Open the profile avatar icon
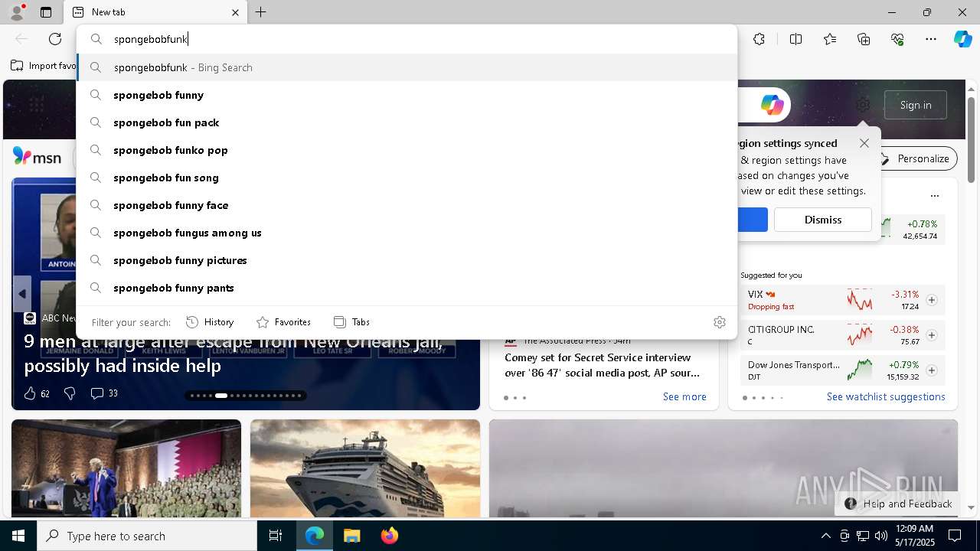 point(16,12)
